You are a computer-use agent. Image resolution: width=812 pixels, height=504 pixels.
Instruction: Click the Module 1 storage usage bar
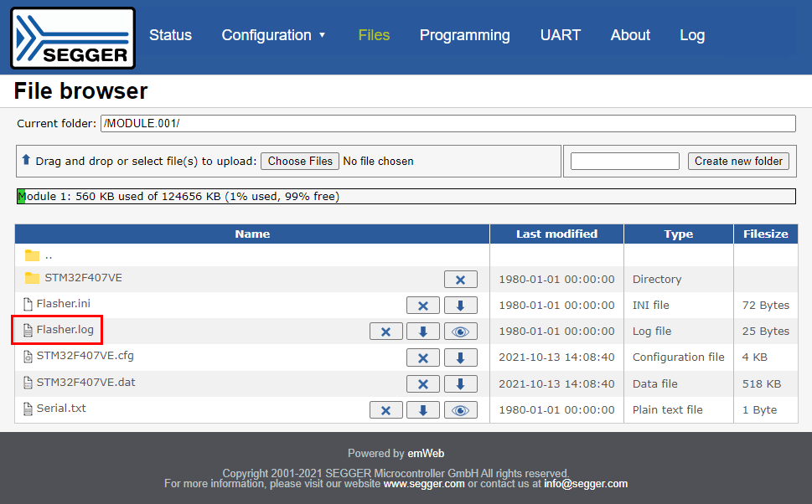pos(406,197)
